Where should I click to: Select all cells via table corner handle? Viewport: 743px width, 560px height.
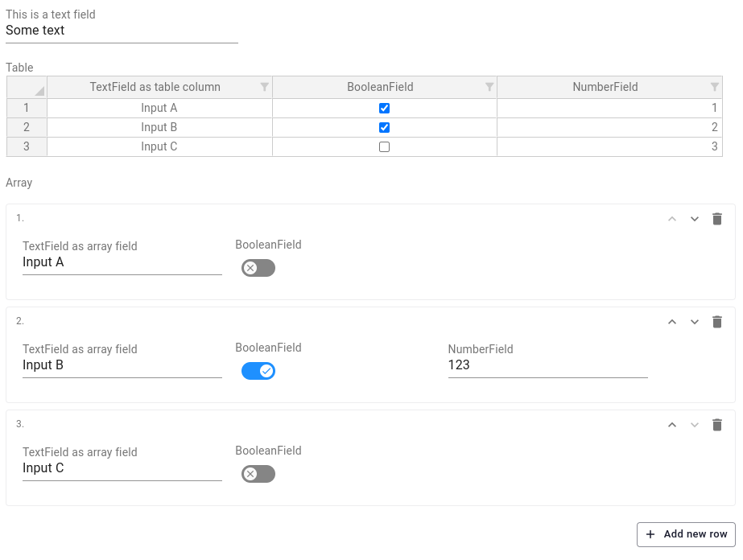tap(27, 87)
